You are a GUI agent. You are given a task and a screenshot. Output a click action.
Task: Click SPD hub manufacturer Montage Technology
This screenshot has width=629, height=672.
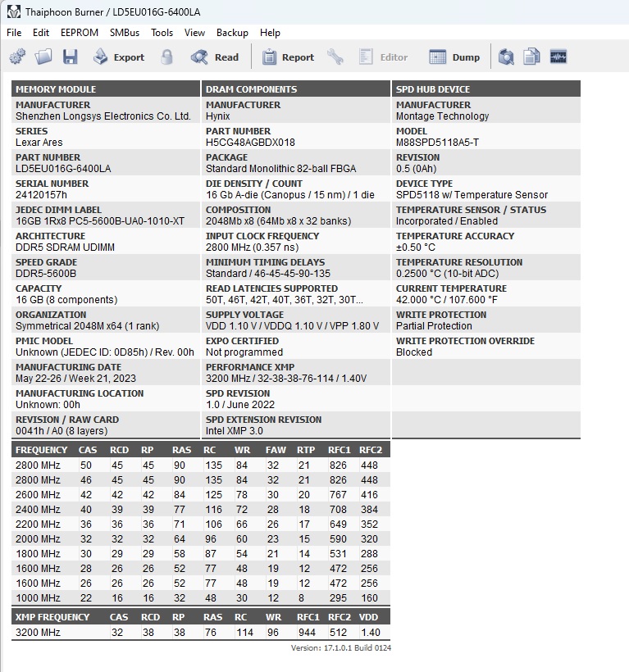(x=443, y=116)
